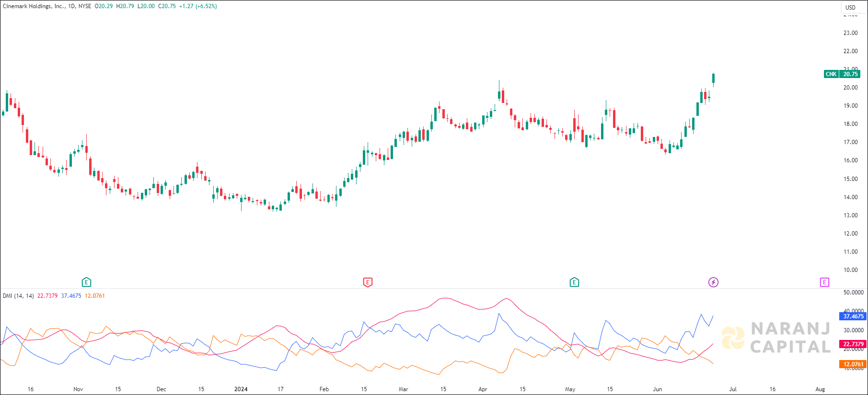The image size is (868, 395).
Task: Click the Aug label on time axis
Action: pos(820,389)
